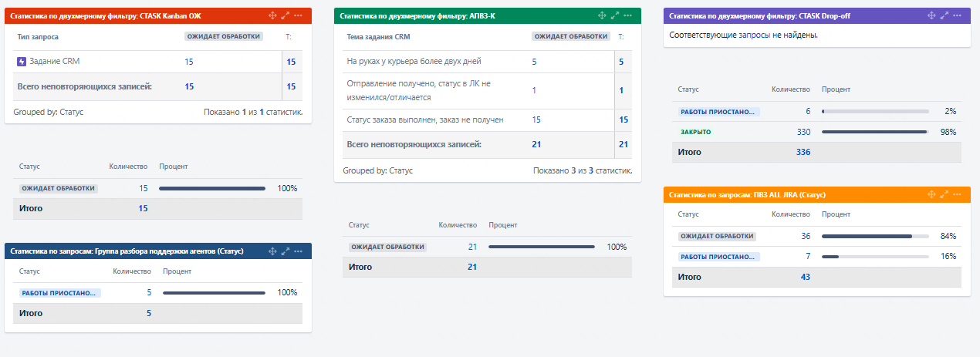
Task: Maximize the CTASK Kanban ОЖ gadget
Action: [x=286, y=15]
